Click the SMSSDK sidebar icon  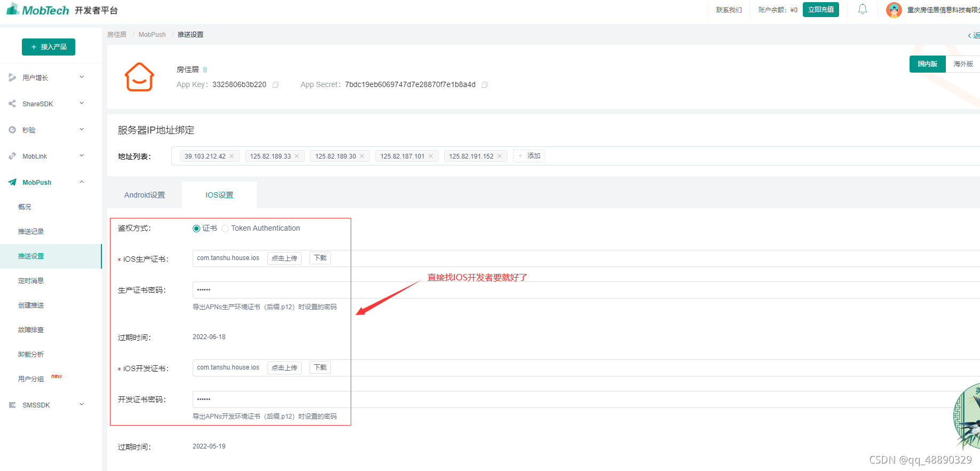coord(12,405)
